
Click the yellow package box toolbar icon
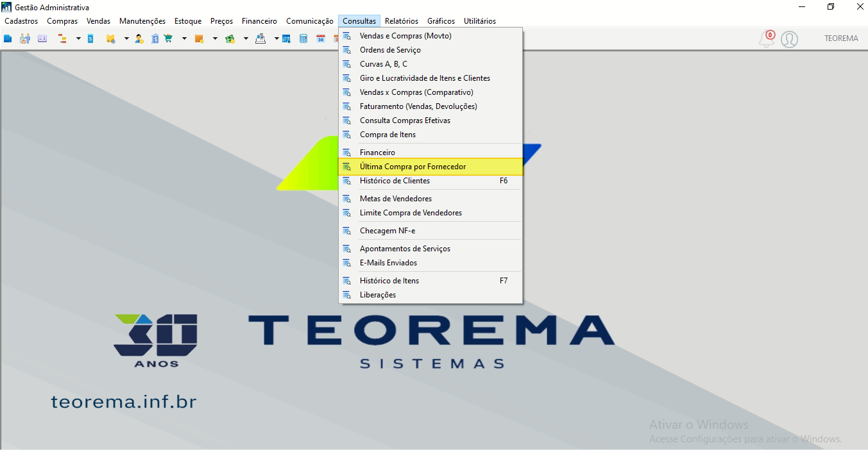pyautogui.click(x=110, y=38)
